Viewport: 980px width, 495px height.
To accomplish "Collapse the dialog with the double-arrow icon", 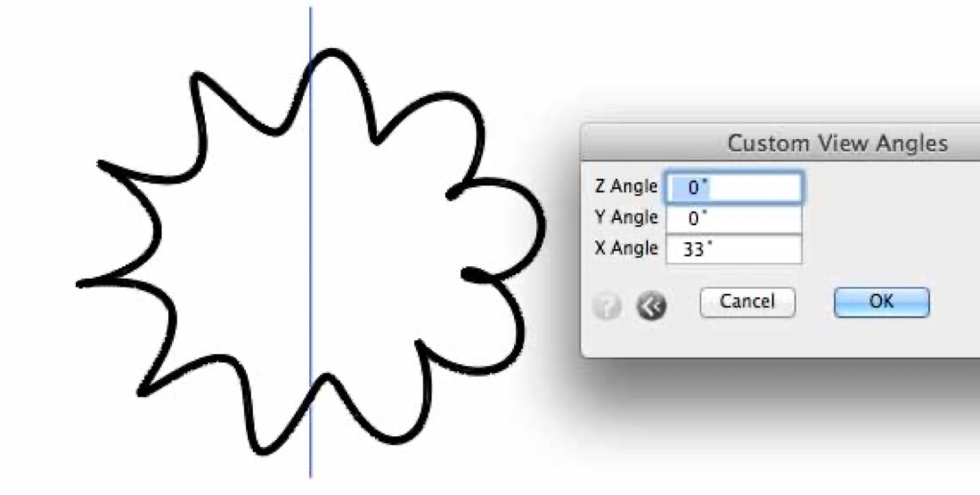I will [652, 306].
